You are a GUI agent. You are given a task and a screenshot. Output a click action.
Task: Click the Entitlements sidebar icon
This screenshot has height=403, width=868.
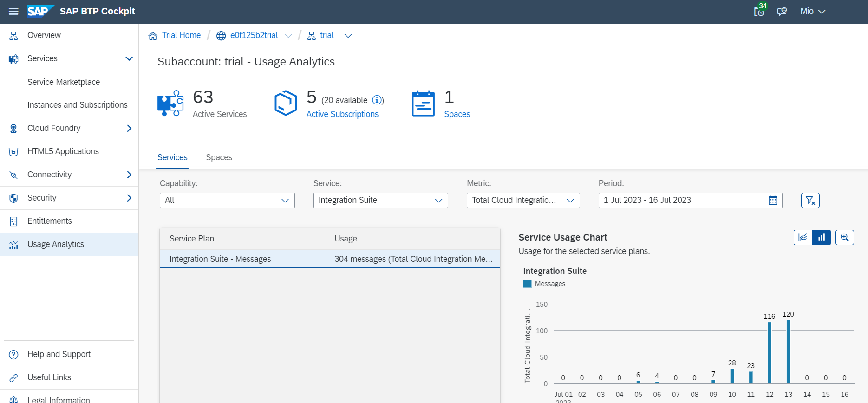click(13, 221)
